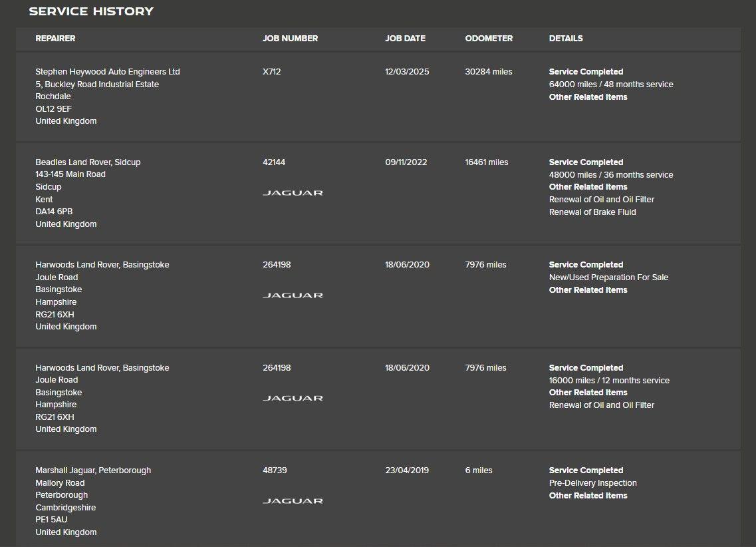This screenshot has width=756, height=547.
Task: Select the REPAIRER column header
Action: (55, 38)
